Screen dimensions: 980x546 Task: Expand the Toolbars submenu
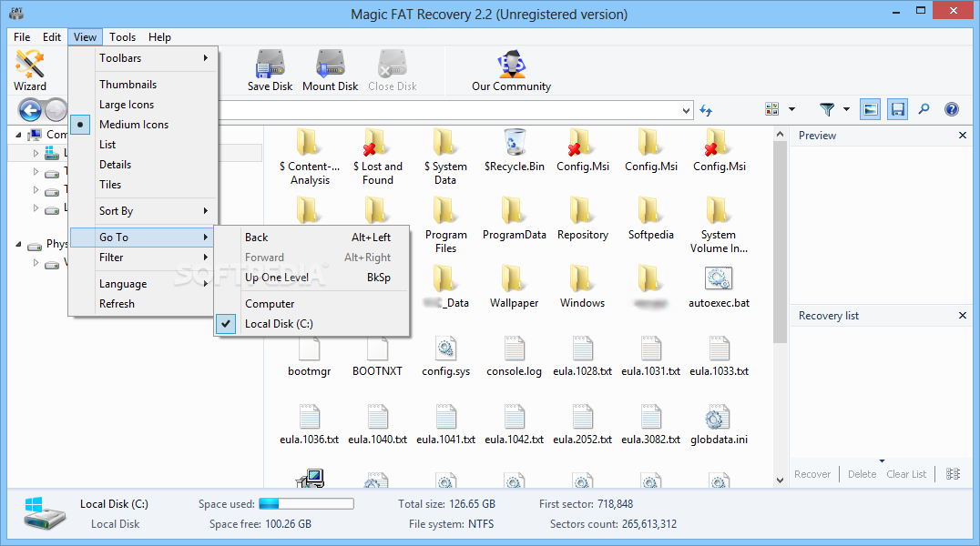coord(143,58)
